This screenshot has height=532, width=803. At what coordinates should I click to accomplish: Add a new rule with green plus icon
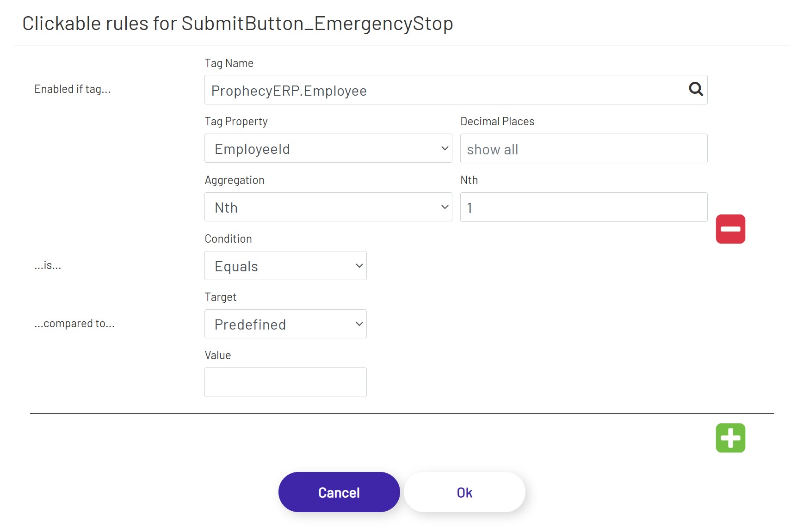pos(730,437)
